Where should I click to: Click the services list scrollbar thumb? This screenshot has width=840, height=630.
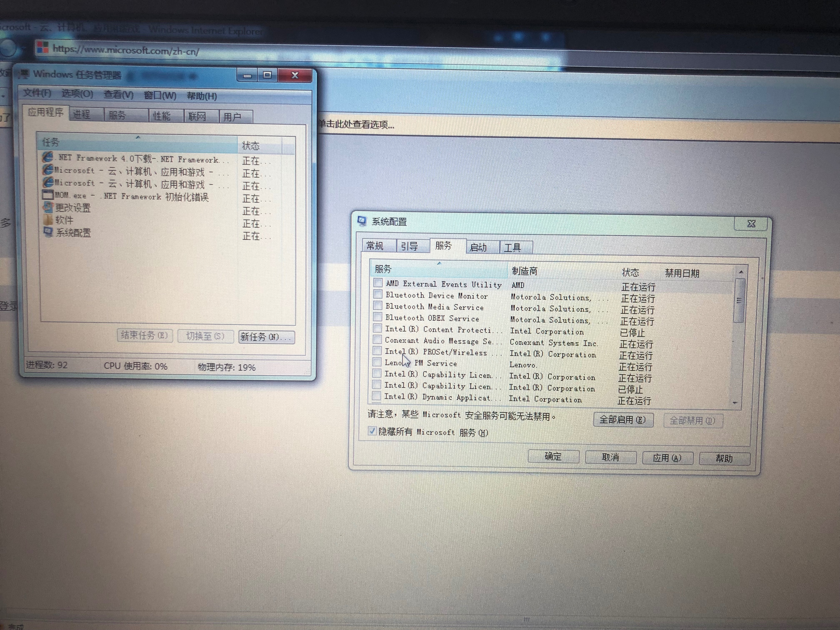click(739, 300)
